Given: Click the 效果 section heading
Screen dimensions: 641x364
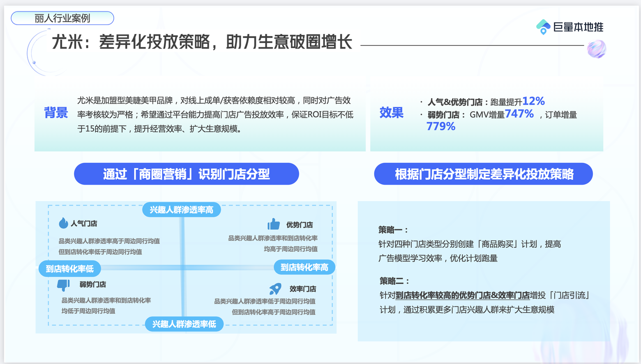Looking at the screenshot, I should click(x=391, y=113).
